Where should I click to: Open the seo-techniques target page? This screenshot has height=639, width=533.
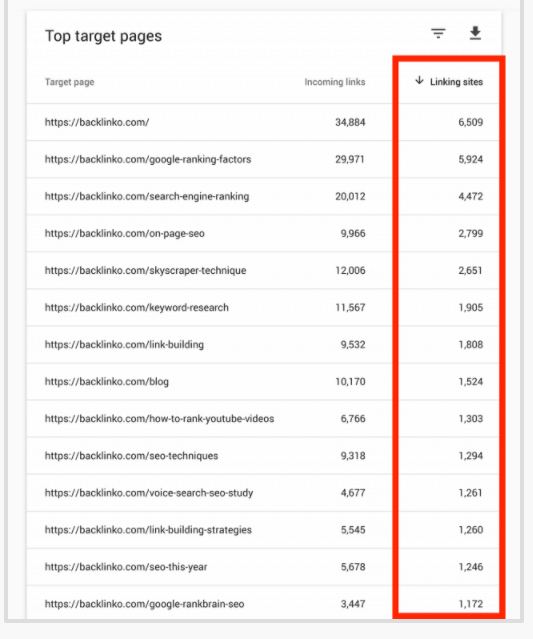pos(131,456)
